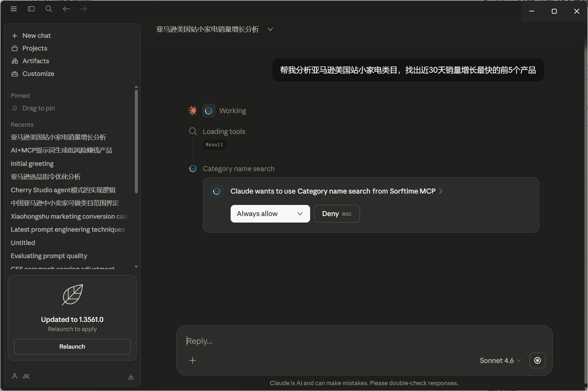This screenshot has width=588, height=391.
Task: Click the forward navigation arrow
Action: [83, 9]
